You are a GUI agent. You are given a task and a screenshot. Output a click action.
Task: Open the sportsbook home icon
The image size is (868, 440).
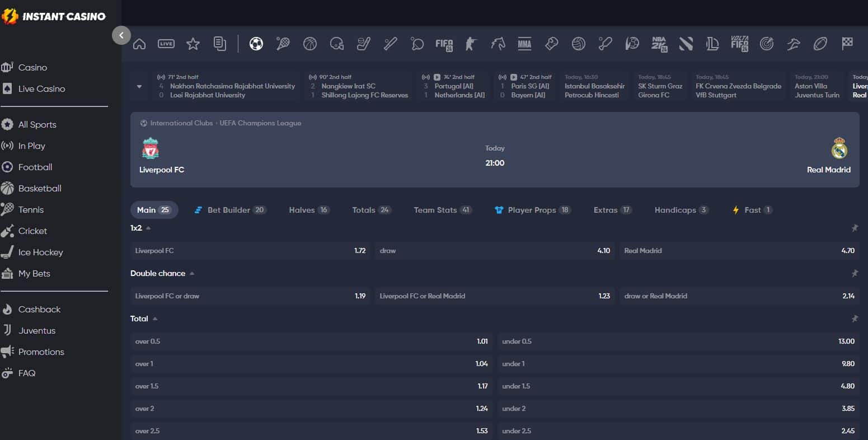click(x=139, y=44)
